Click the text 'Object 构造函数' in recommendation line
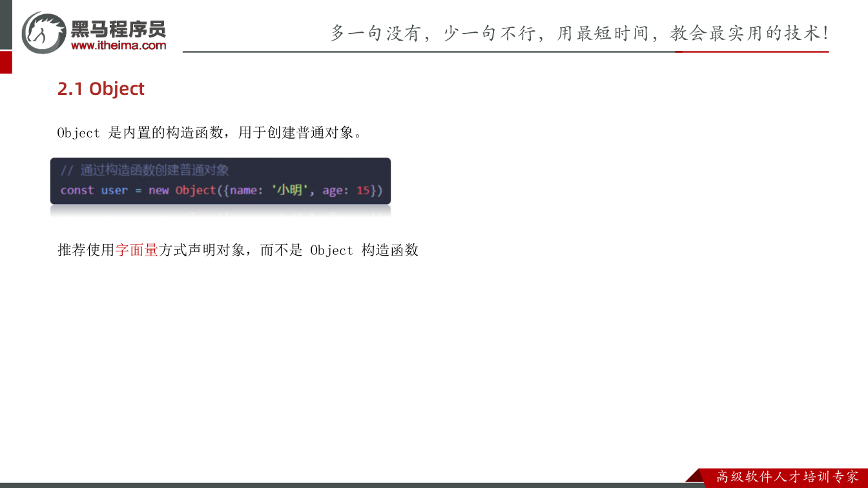 click(x=364, y=250)
